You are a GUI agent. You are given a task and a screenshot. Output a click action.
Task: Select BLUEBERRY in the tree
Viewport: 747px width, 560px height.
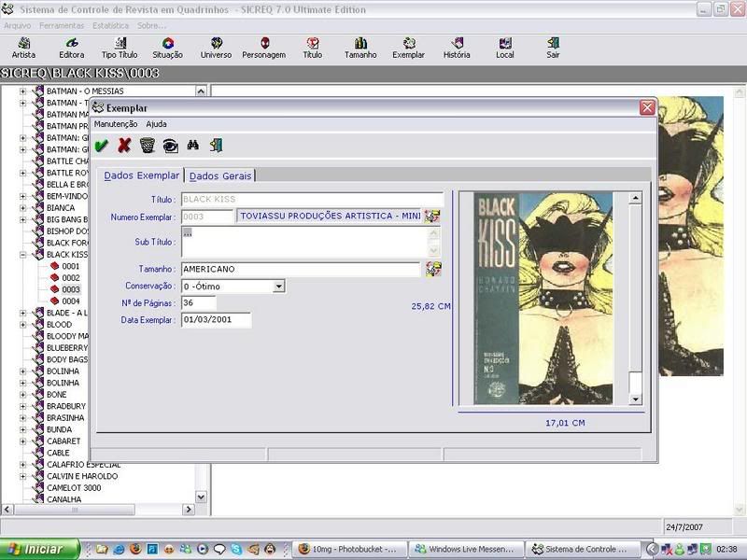click(x=67, y=347)
